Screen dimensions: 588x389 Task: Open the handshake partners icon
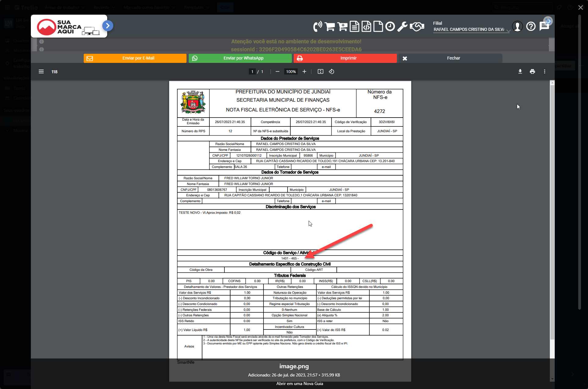point(417,27)
